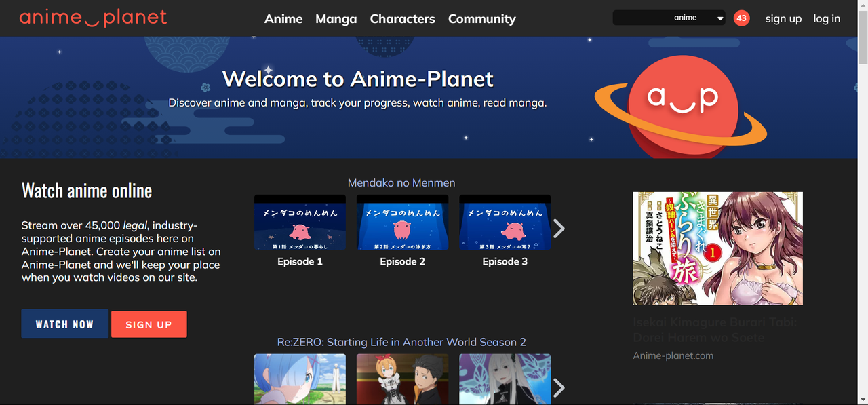Click the Episode 1 label
The height and width of the screenshot is (405, 868).
tap(300, 261)
